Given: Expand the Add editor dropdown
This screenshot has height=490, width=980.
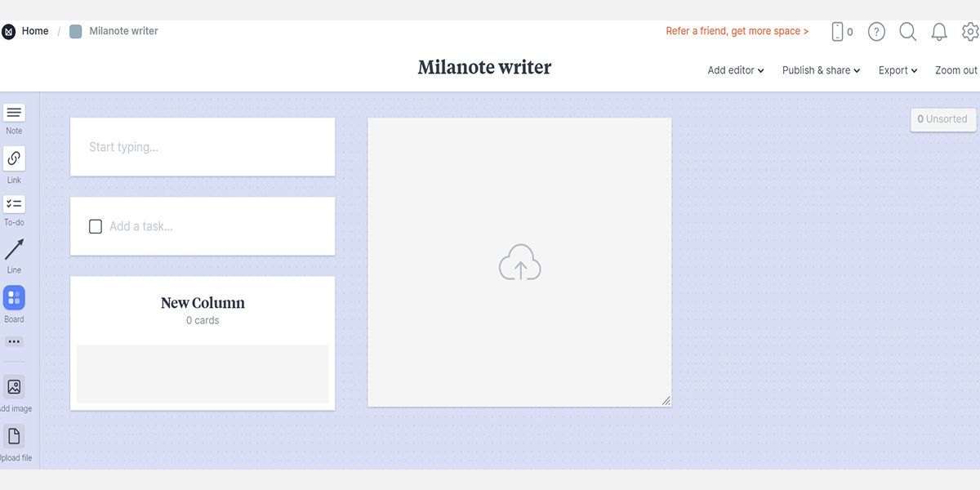Looking at the screenshot, I should (735, 70).
